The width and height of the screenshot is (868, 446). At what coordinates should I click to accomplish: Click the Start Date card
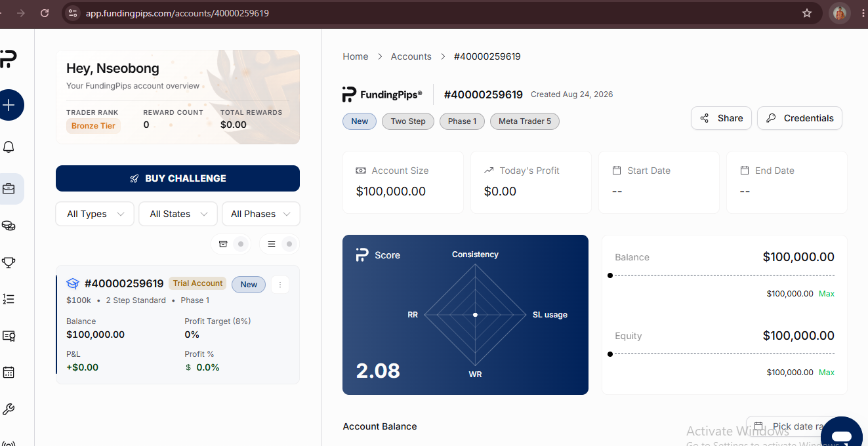coord(659,182)
